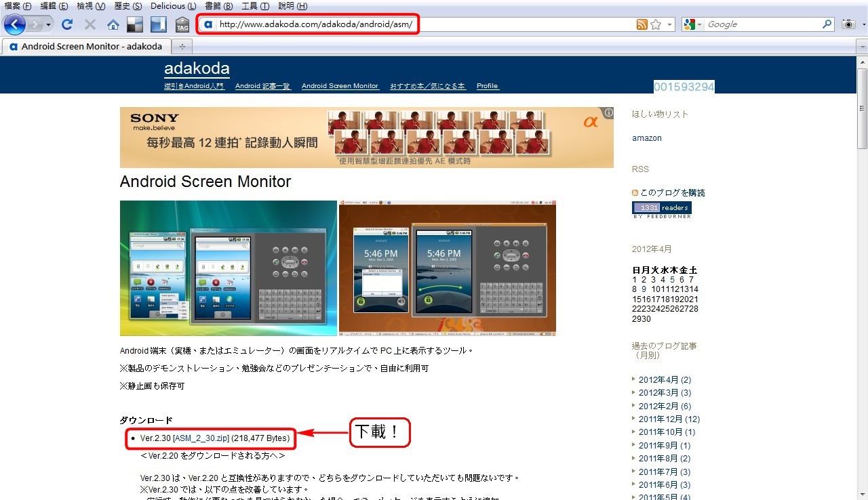Open the amazon wishlist link
868x500 pixels.
pyautogui.click(x=647, y=138)
